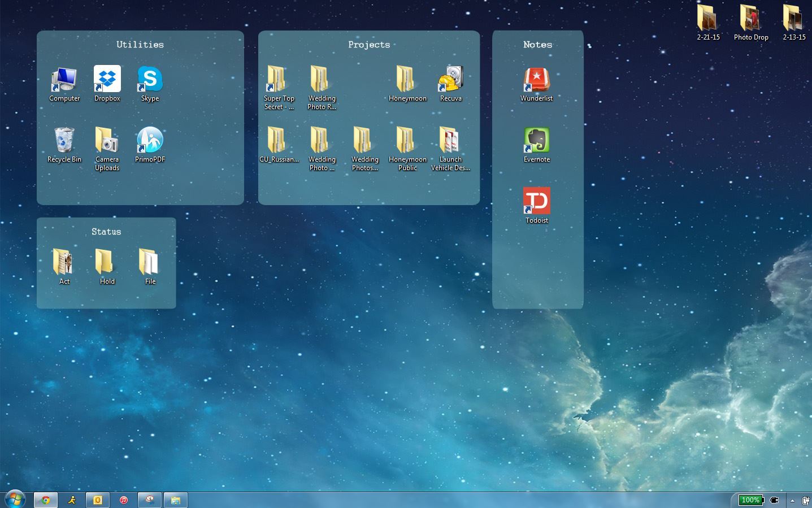
Task: Open the Camera Uploads folder
Action: click(107, 141)
